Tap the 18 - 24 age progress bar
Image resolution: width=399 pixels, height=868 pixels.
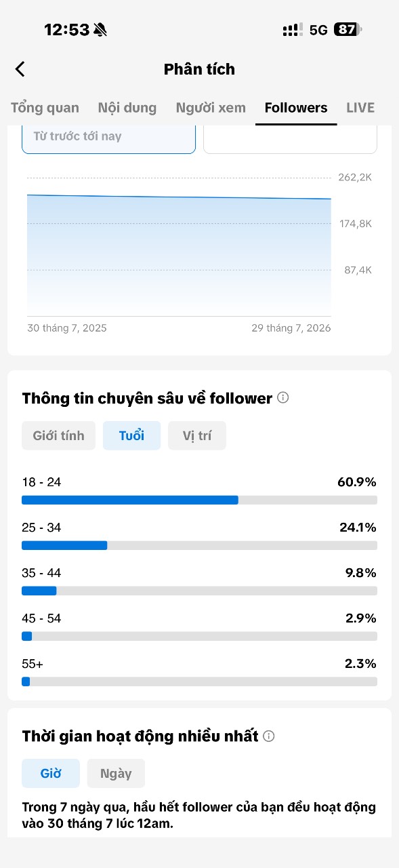[199, 500]
